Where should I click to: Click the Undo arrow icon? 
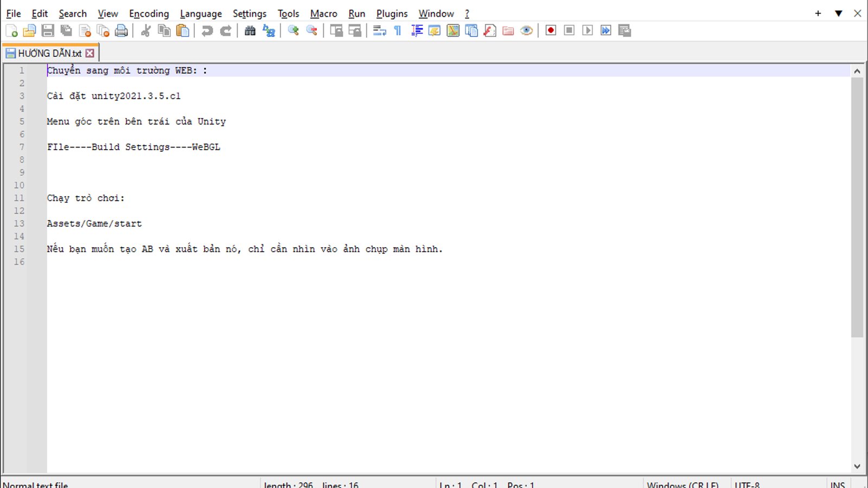[x=207, y=31]
